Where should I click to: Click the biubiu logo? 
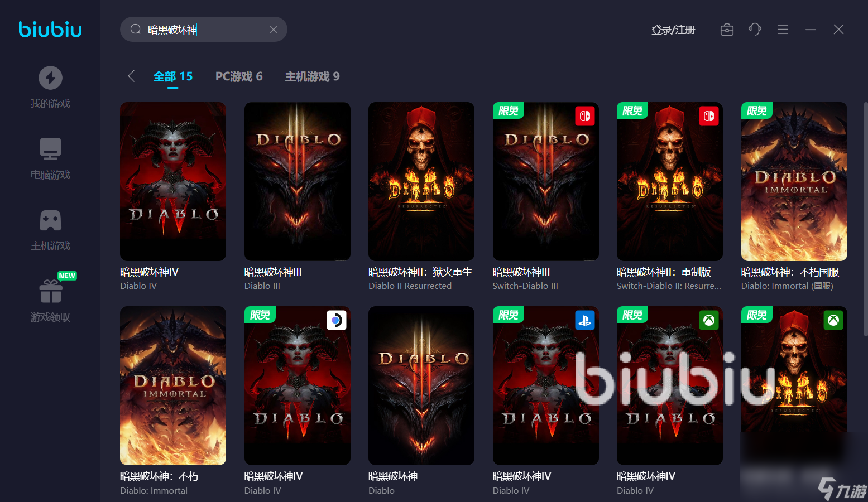50,30
